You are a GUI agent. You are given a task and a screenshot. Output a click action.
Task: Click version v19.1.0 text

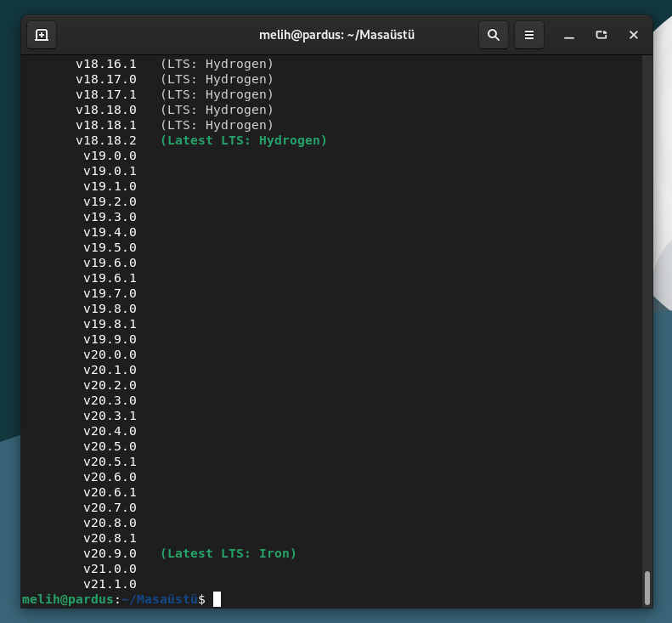(x=110, y=186)
